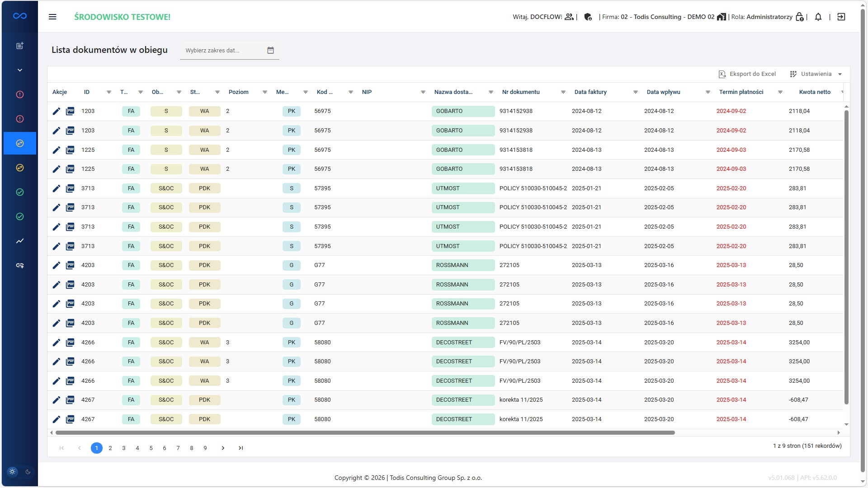The width and height of the screenshot is (868, 488).
Task: Open PDF for the first korekta 11/2025 row
Action: click(x=70, y=400)
